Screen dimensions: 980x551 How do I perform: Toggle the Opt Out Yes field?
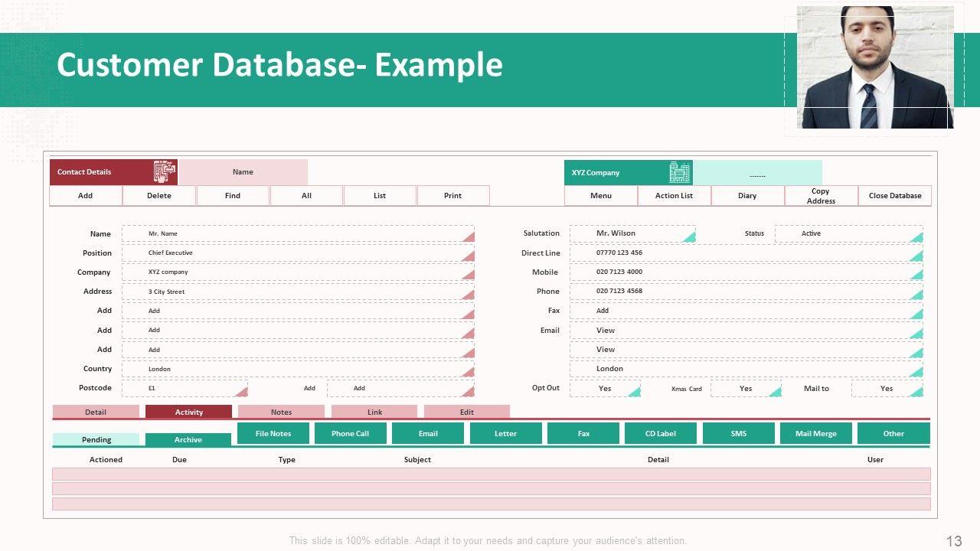[x=605, y=389]
